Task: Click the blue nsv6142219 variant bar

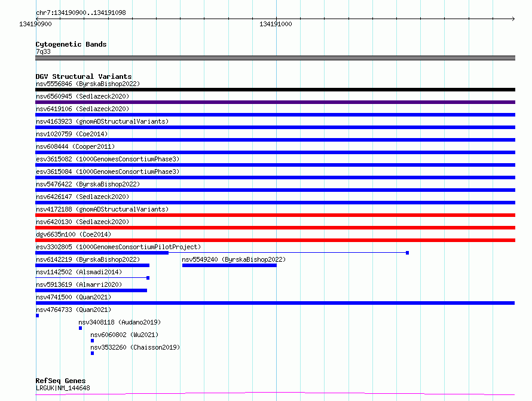Action: tap(92, 265)
